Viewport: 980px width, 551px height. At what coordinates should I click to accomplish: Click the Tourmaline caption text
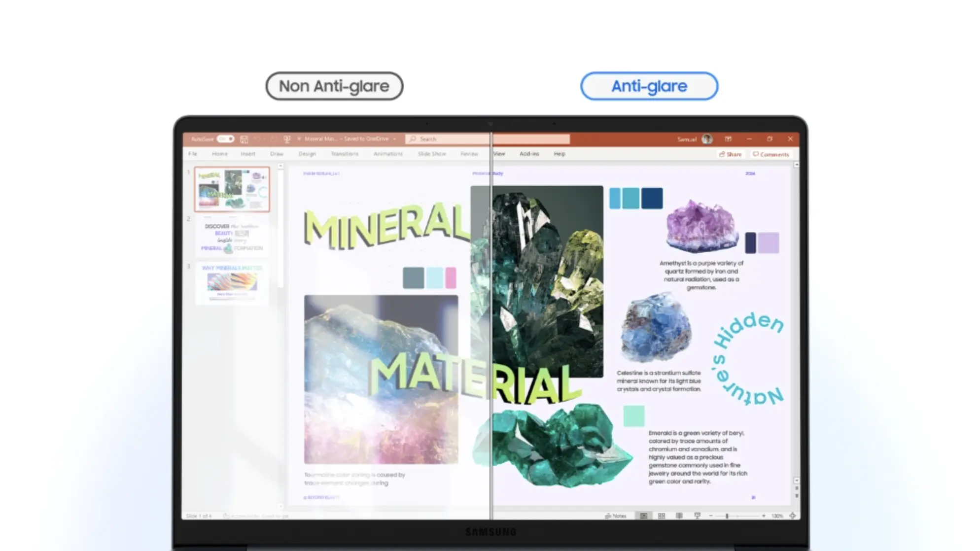pyautogui.click(x=354, y=479)
